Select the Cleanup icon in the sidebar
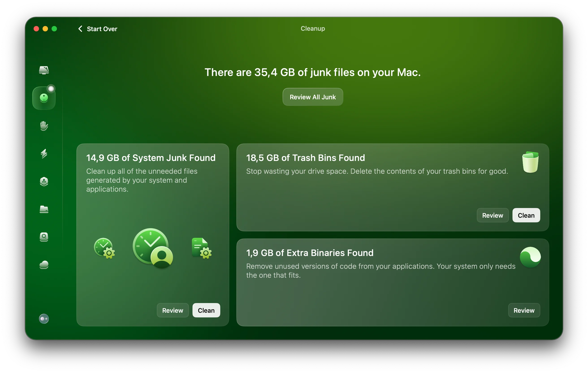588x373 pixels. (44, 97)
